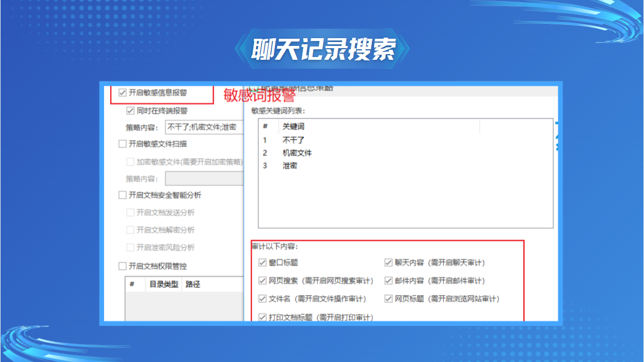Viewport: 644px width, 362px height.
Task: Click the 目录类型 column header
Action: [163, 285]
